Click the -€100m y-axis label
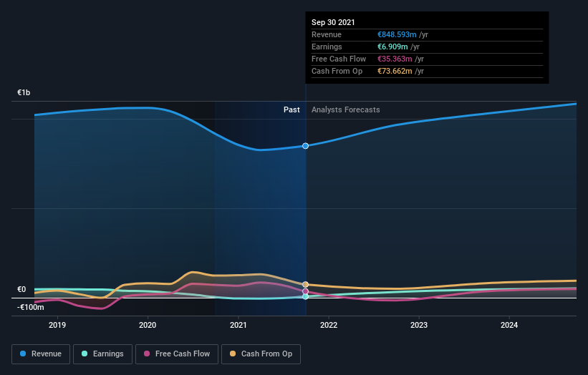The image size is (588, 375). 30,308
